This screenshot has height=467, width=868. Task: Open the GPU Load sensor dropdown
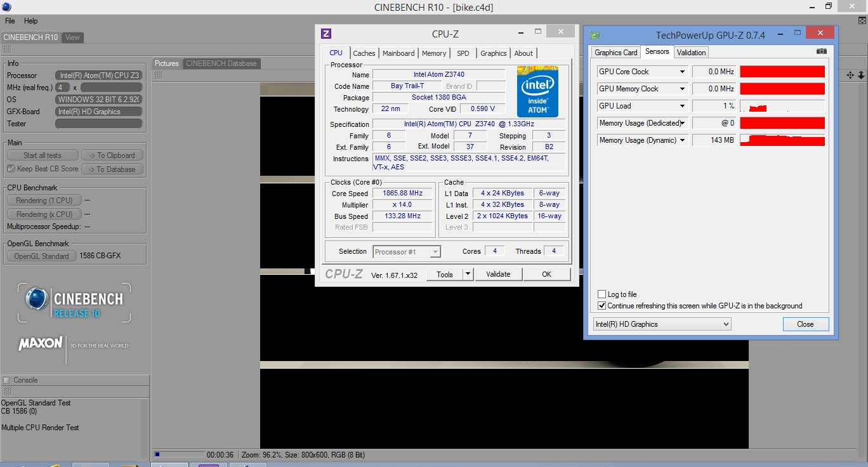(683, 106)
